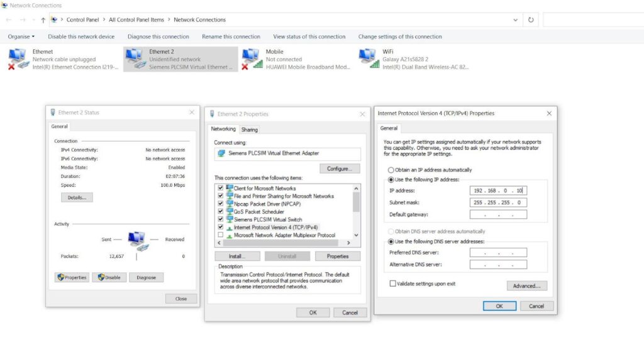
Task: Click Diagnose button in Status dialog
Action: pos(146,277)
